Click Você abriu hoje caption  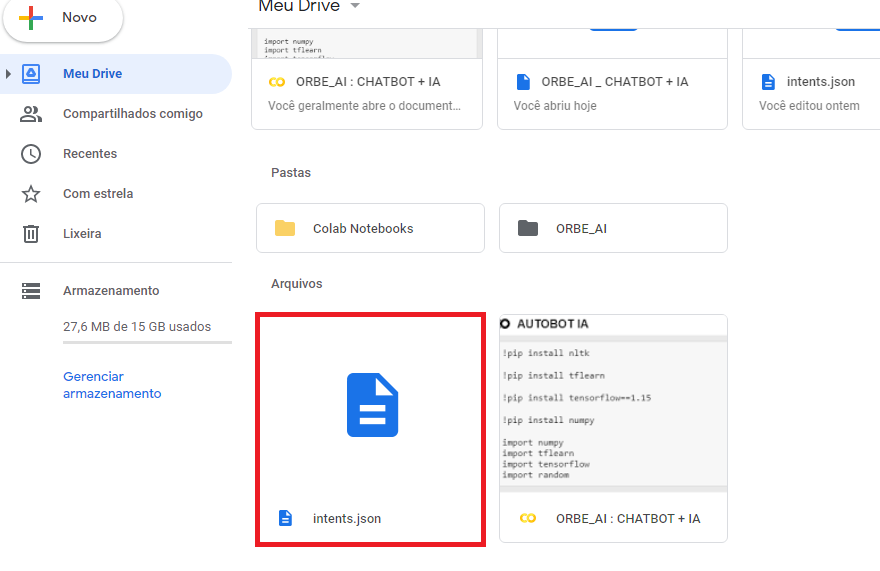[x=555, y=106]
